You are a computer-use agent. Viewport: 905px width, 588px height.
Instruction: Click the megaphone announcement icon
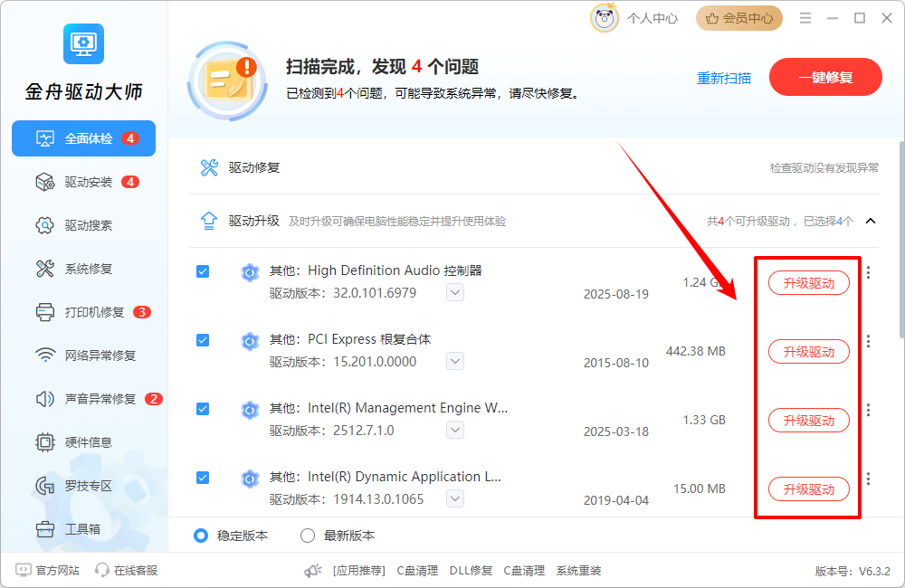tap(313, 571)
